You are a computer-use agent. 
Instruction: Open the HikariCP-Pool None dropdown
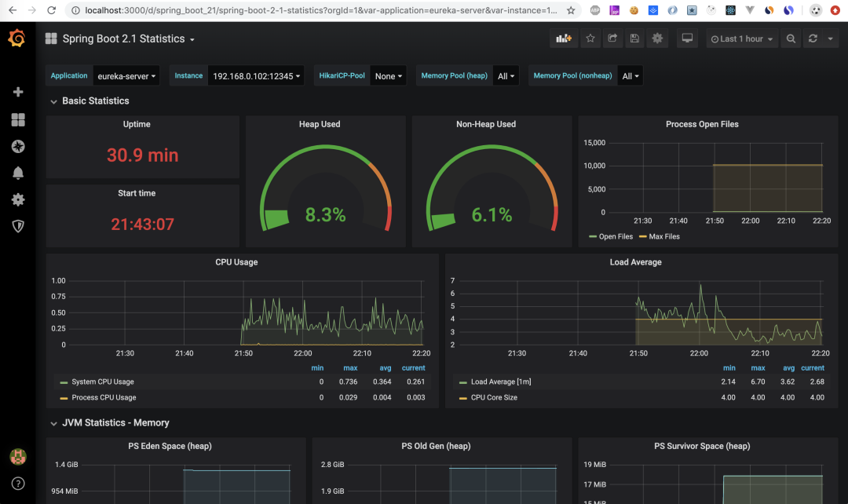[389, 76]
